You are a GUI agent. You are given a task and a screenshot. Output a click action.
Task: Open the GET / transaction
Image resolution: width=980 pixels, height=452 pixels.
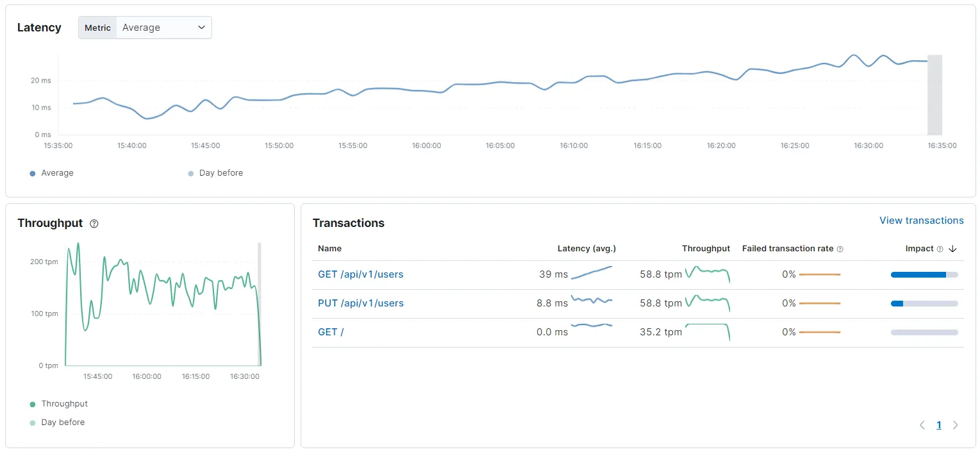pyautogui.click(x=331, y=332)
